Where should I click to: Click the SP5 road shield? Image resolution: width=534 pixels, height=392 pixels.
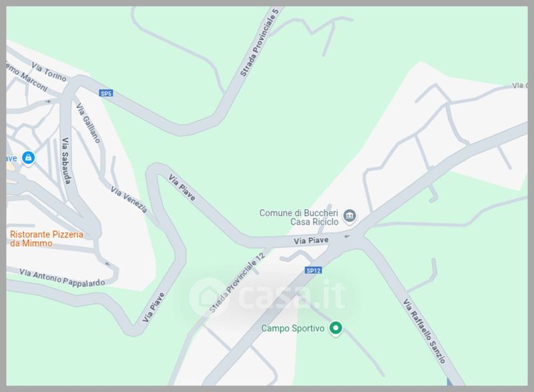(106, 93)
